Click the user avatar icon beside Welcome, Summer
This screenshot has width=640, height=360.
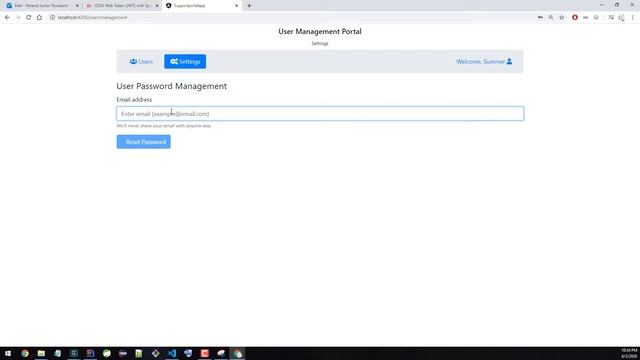(x=509, y=62)
